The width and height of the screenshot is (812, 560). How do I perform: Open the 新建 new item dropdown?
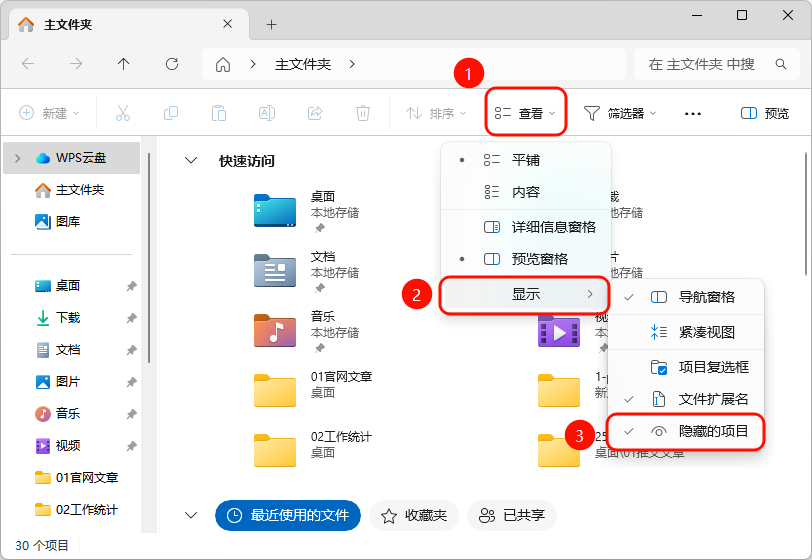(x=50, y=113)
